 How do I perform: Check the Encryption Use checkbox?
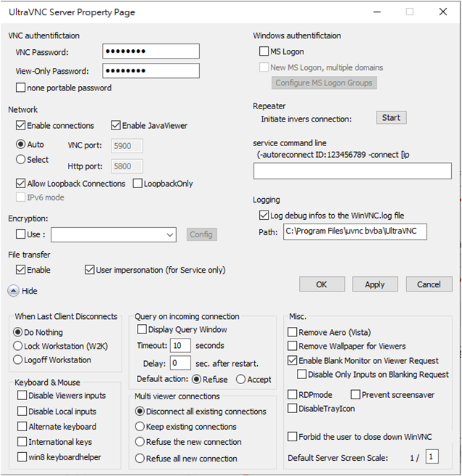(21, 234)
